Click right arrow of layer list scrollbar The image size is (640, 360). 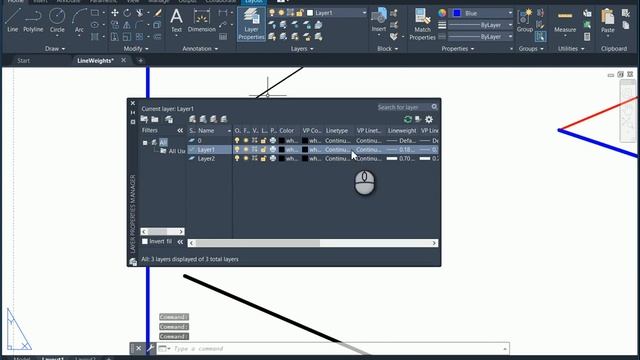434,243
